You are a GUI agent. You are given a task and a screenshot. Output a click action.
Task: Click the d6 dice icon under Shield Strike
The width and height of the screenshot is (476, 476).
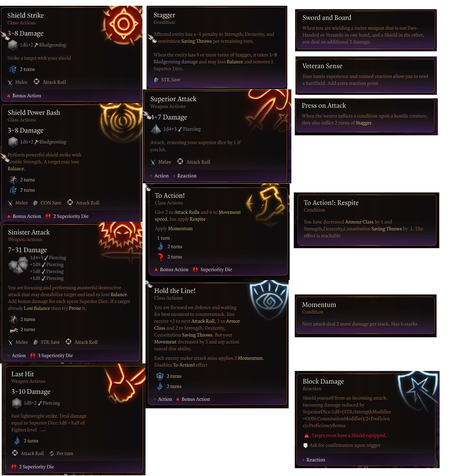click(x=13, y=45)
